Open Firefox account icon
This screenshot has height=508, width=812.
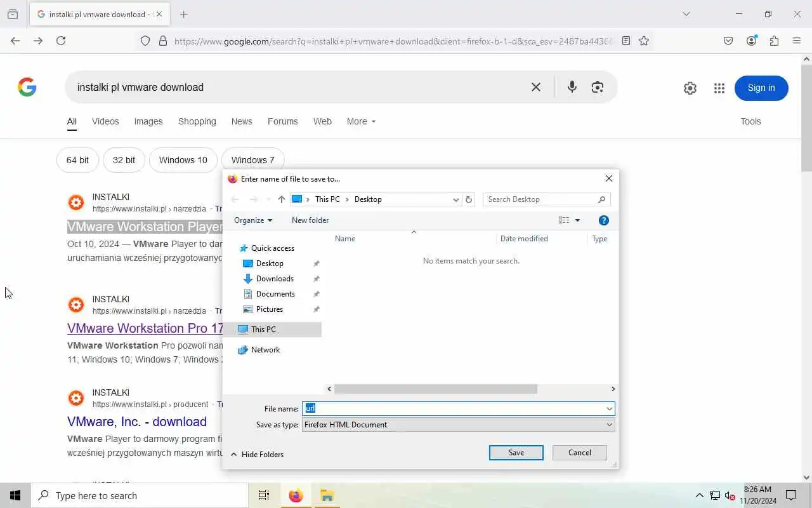click(752, 41)
